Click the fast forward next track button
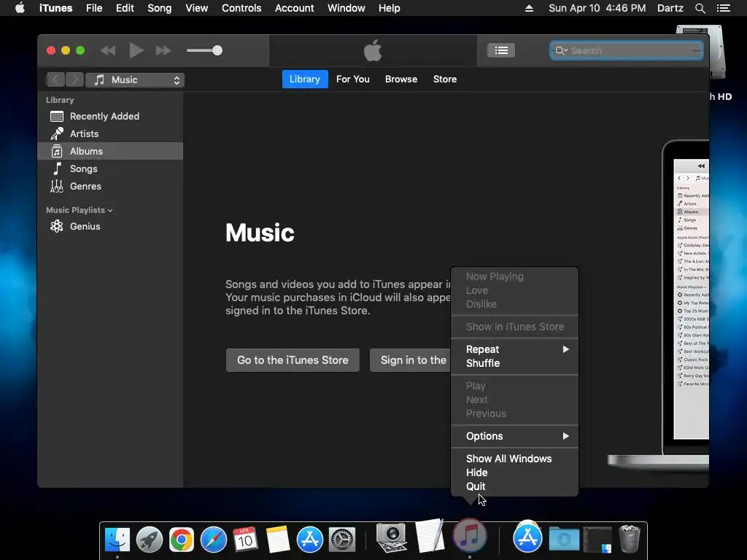The height and width of the screenshot is (560, 747). click(x=163, y=50)
